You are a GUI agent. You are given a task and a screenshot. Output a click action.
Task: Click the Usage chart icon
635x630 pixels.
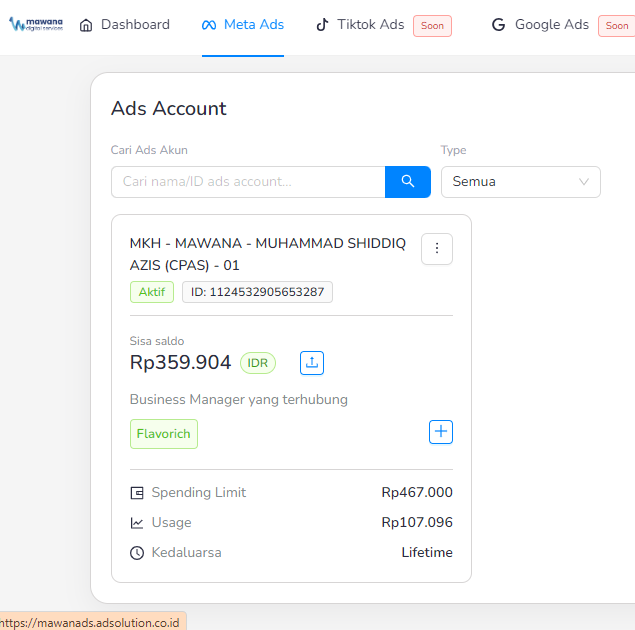(x=137, y=523)
